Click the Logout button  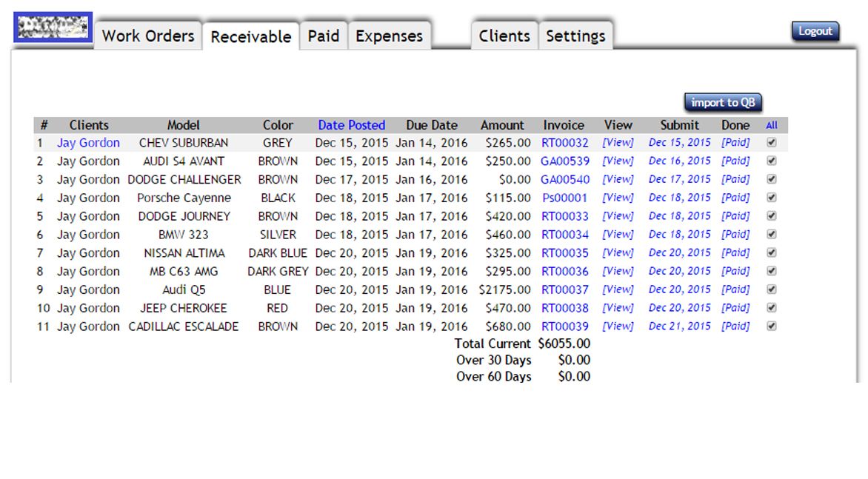pyautogui.click(x=815, y=31)
